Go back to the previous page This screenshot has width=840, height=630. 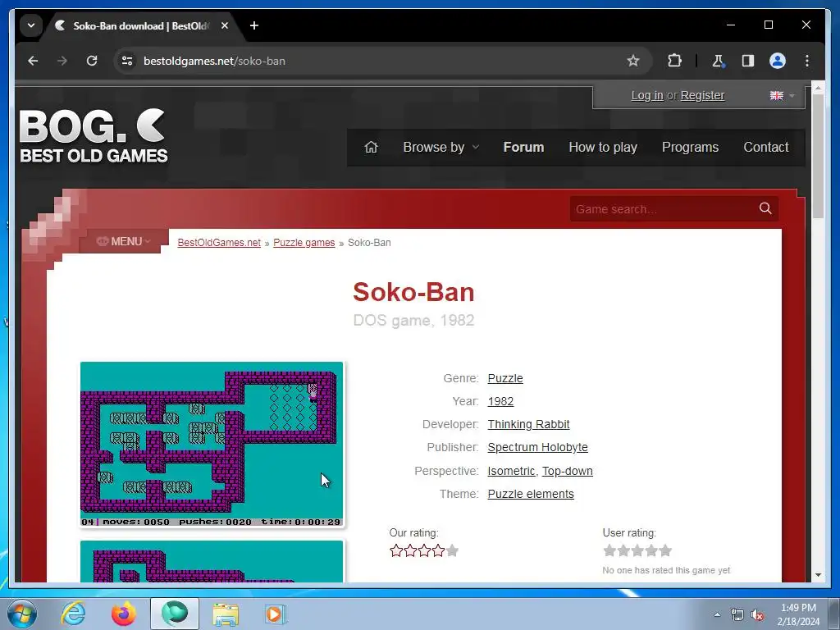tap(33, 61)
